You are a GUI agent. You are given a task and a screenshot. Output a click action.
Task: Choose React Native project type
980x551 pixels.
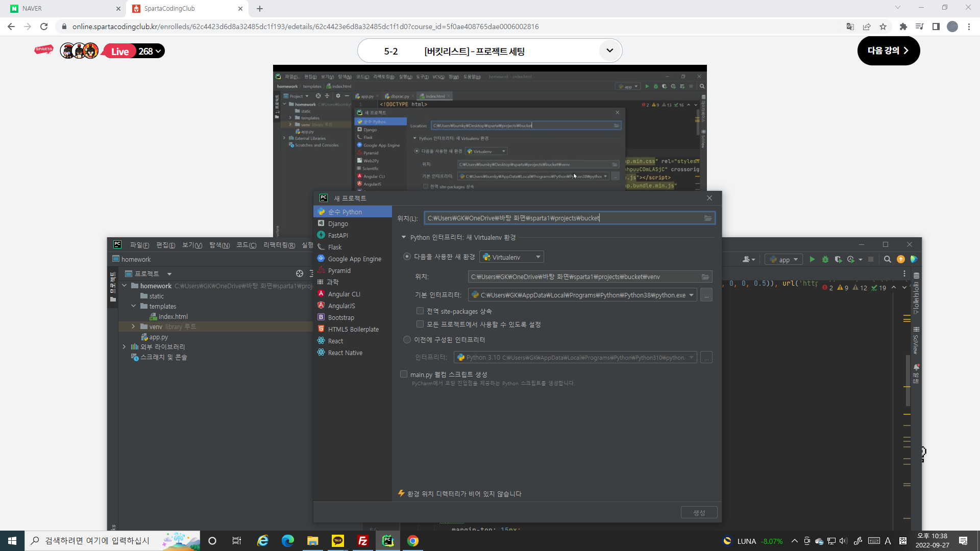353,353
